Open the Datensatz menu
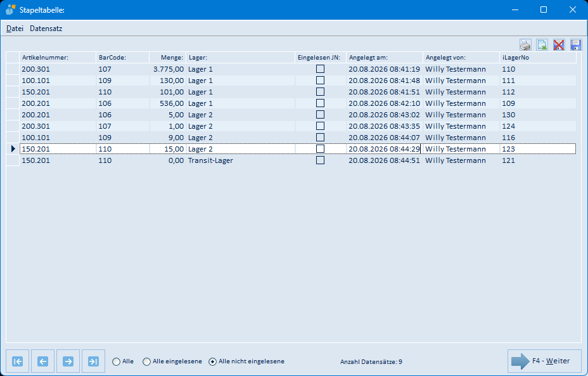Viewport: 588px width, 376px height. (46, 29)
